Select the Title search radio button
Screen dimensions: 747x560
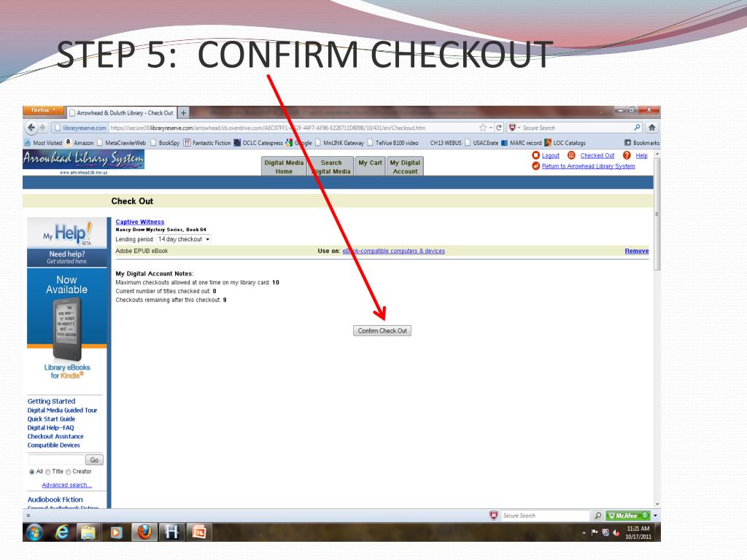click(47, 472)
